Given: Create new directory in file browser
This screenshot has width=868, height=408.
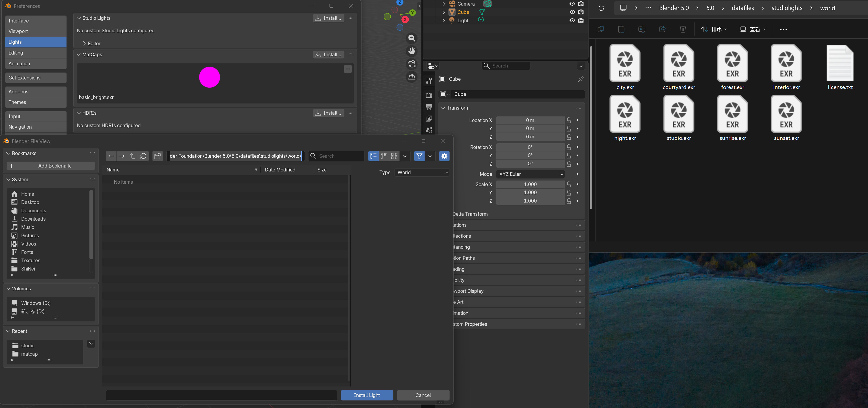Looking at the screenshot, I should tap(157, 156).
